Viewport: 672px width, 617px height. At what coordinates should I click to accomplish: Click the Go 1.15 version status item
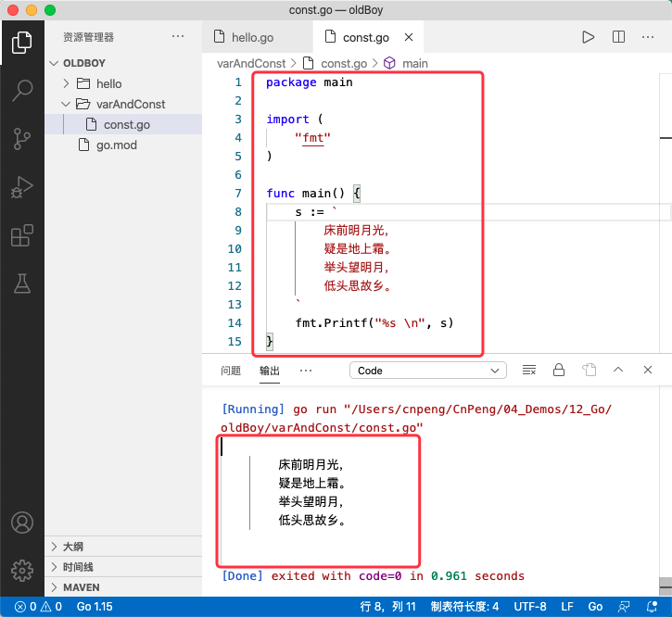pyautogui.click(x=95, y=607)
